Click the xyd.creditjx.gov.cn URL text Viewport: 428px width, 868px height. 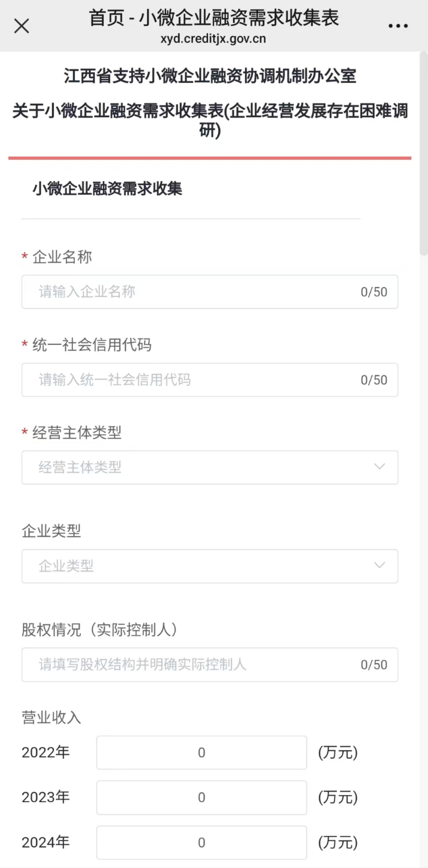tap(213, 39)
